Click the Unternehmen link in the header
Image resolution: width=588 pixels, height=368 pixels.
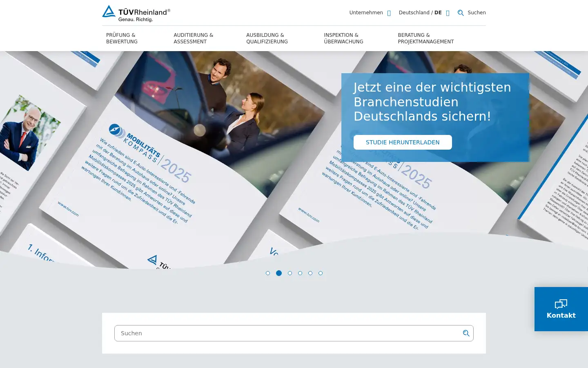[x=366, y=13]
